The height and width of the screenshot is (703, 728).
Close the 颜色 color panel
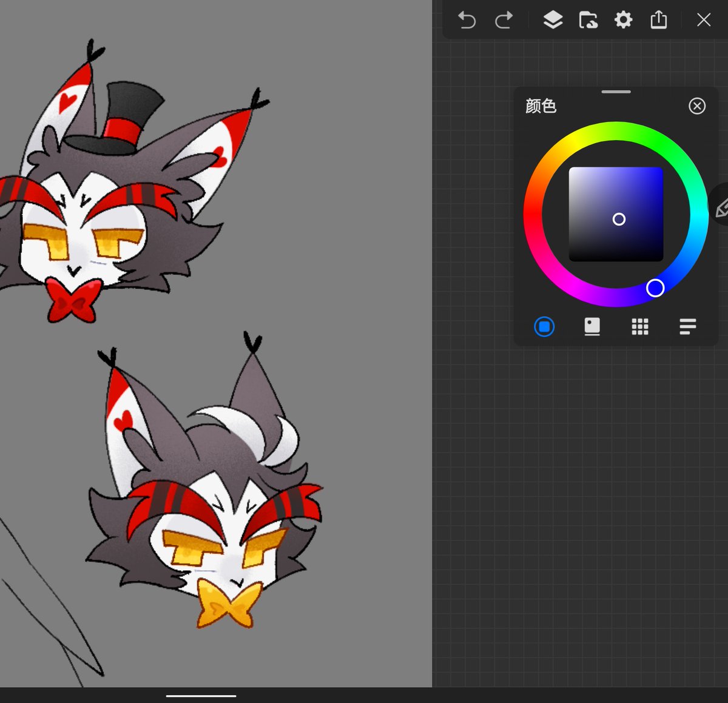point(697,106)
